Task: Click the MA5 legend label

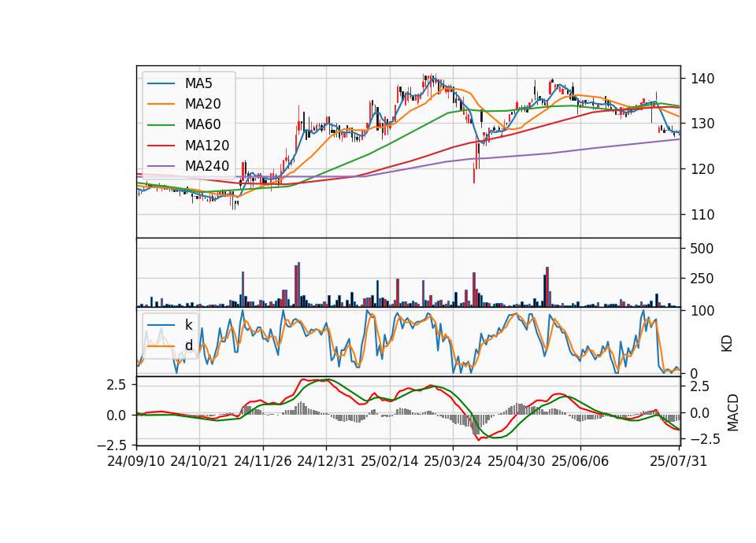Action: pos(198,83)
